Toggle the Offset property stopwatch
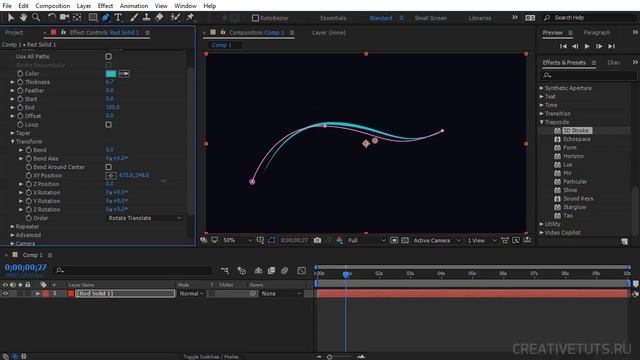 (x=20, y=116)
